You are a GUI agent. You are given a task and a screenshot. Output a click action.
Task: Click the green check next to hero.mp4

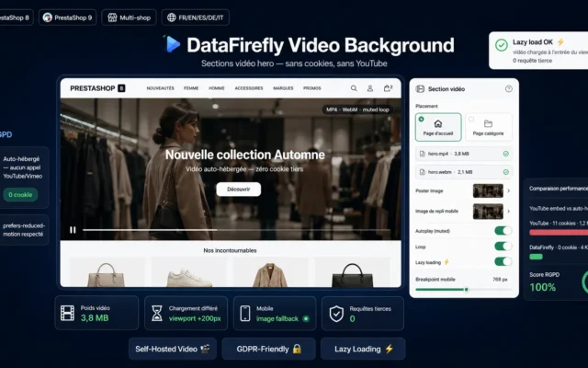point(505,154)
